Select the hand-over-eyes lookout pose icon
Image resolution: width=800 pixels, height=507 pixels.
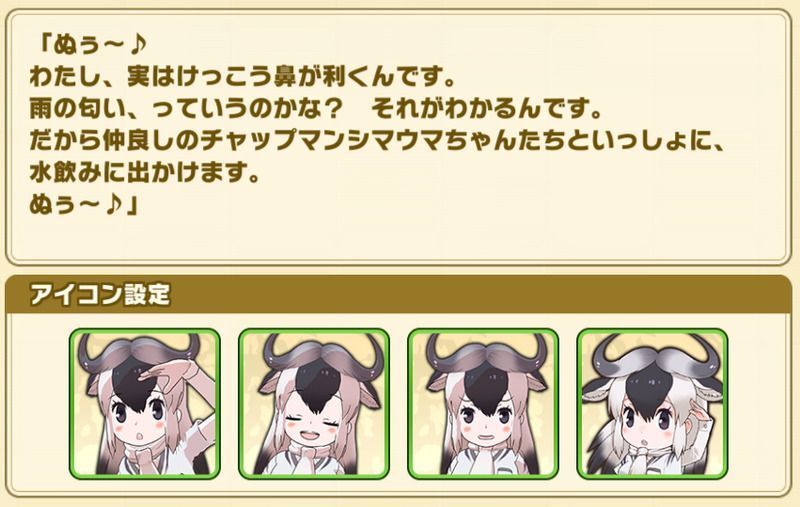tap(145, 404)
